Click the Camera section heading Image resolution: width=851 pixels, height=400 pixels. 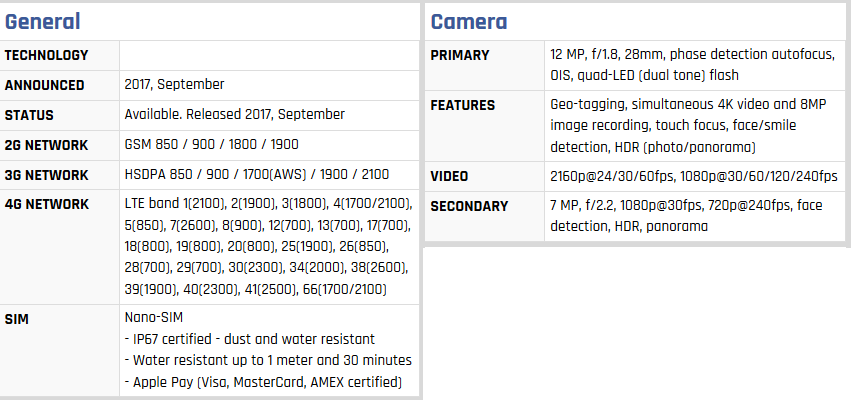point(469,22)
